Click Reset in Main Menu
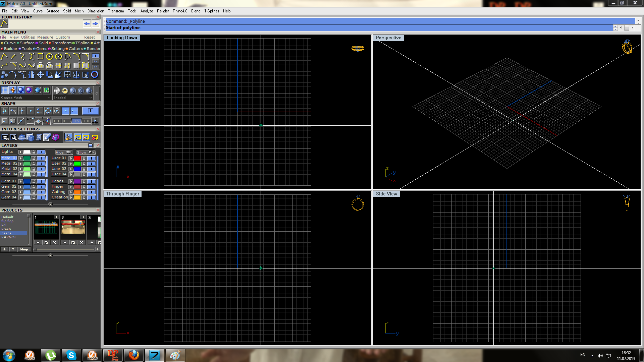The height and width of the screenshot is (362, 644). [90, 37]
